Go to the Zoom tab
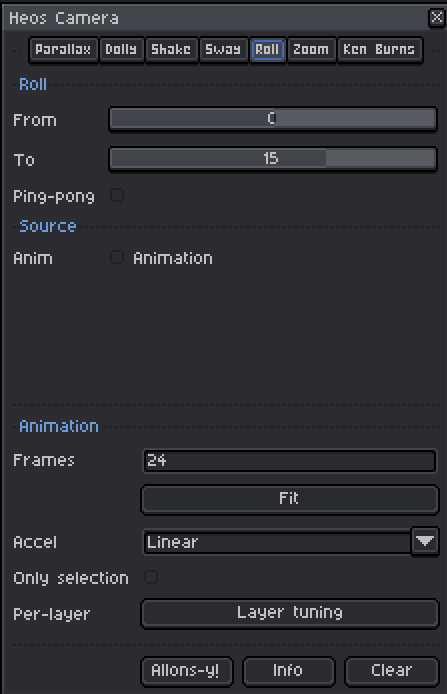The width and height of the screenshot is (447, 694). (311, 50)
